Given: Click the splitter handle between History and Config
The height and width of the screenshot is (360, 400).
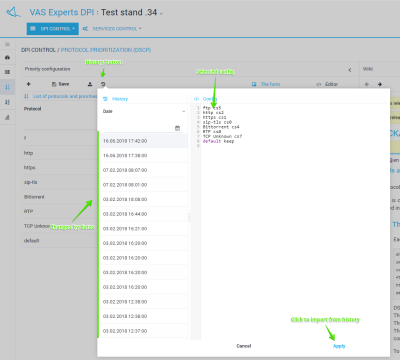Looking at the screenshot, I should [189, 217].
